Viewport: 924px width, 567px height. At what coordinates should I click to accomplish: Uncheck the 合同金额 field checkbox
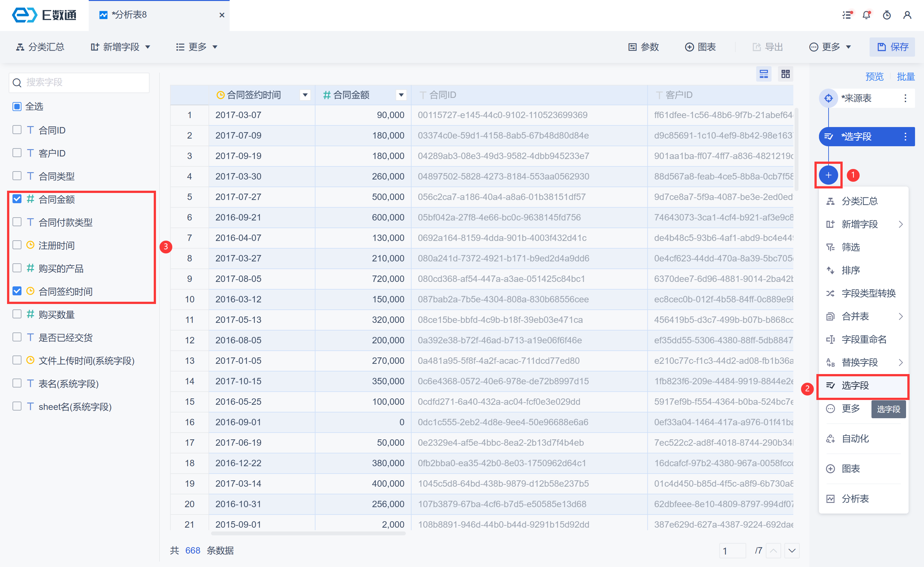17,199
